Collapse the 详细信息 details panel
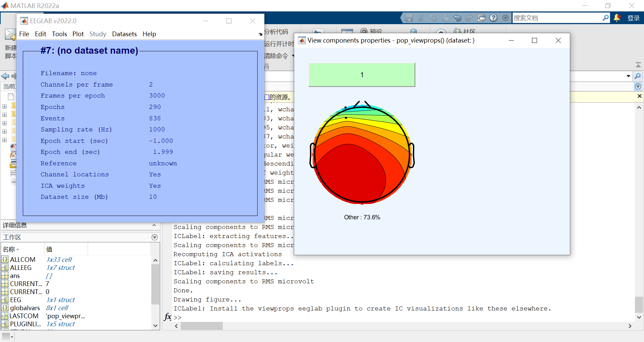Viewport: 644px width, 342px height. (x=154, y=225)
